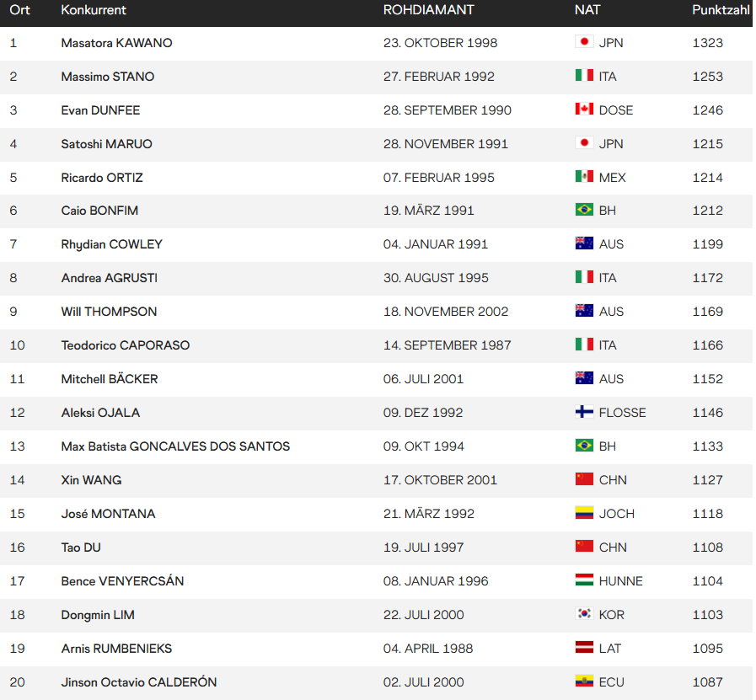Click the Mexico flag next to MEX
Screen dimensions: 756x700
click(584, 177)
